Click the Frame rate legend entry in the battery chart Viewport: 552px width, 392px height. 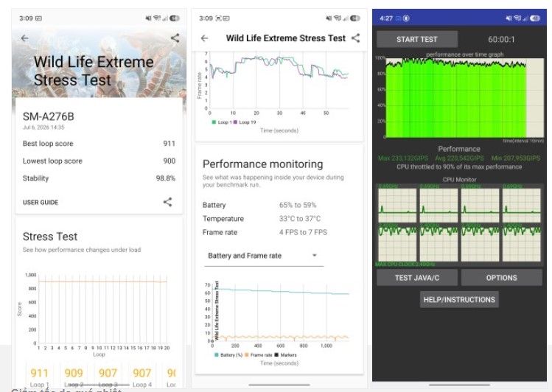click(259, 354)
